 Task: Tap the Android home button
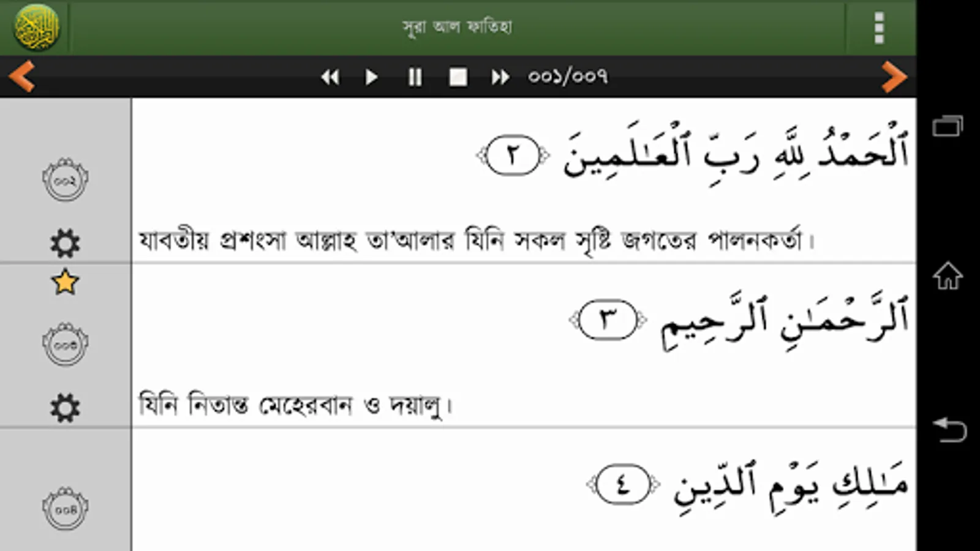[x=948, y=275]
